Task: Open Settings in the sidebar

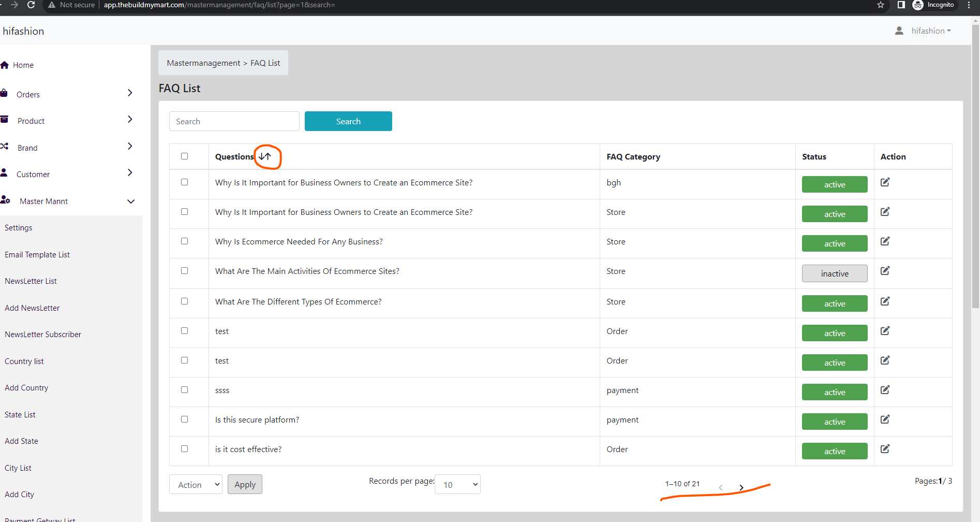Action: [19, 228]
